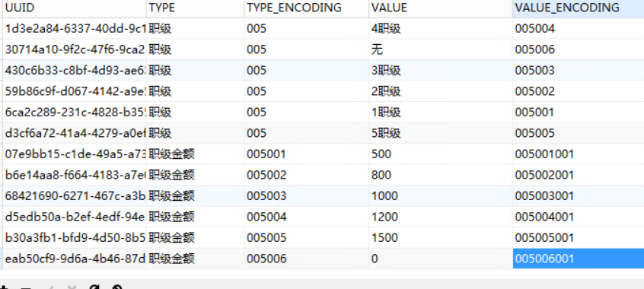Select TYPE_ENCODING cell '005004' in 1200 row
The width and height of the screenshot is (644, 289).
(x=306, y=217)
